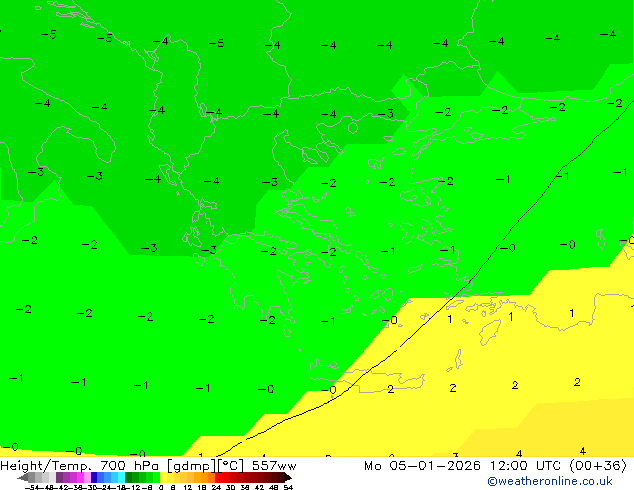634x490 pixels.
Task: Click the '12' positive legend scale label
Action: tap(188, 487)
